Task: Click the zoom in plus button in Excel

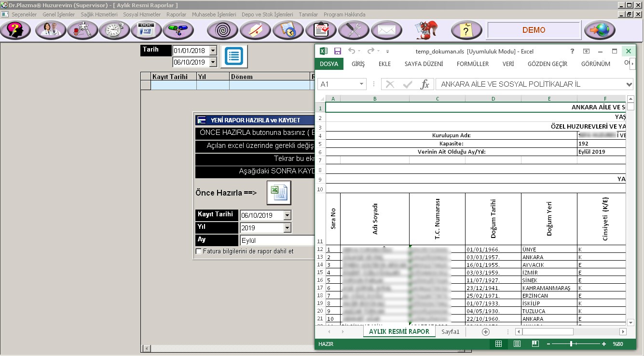Action: coord(604,344)
